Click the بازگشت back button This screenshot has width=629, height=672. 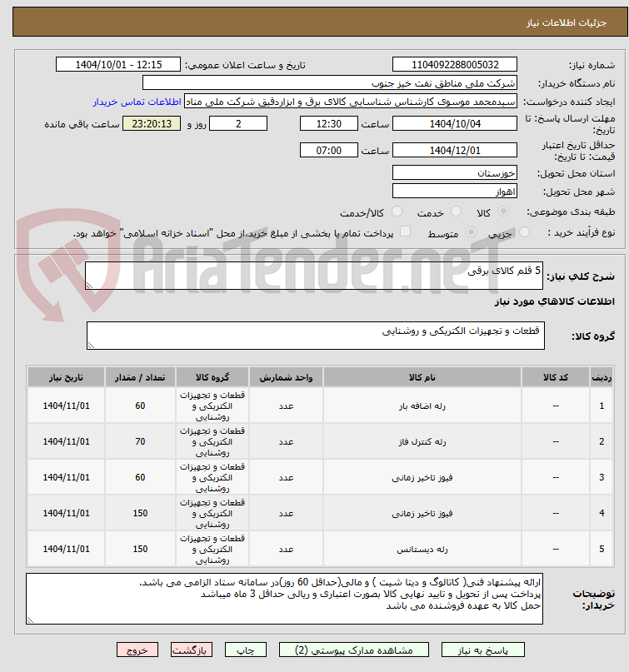(192, 650)
